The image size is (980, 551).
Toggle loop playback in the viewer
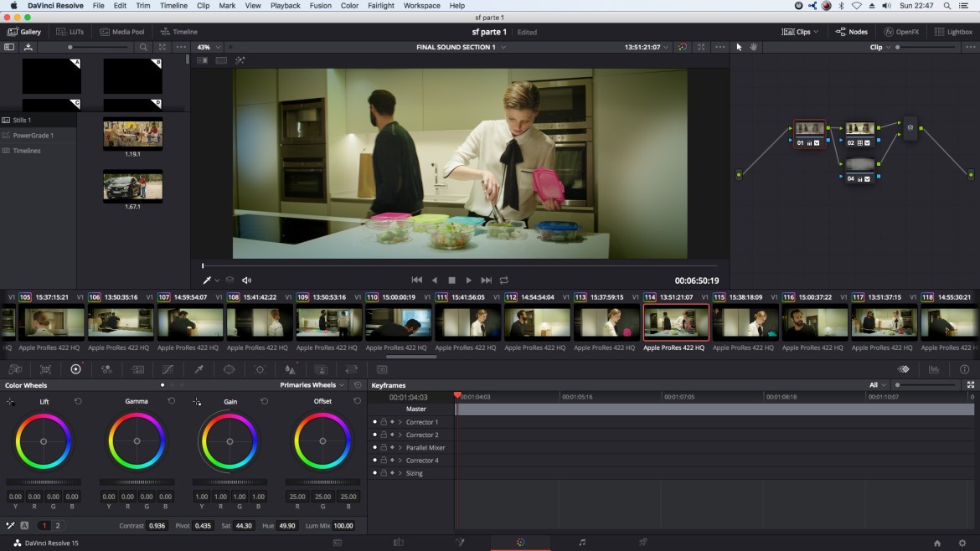(503, 281)
